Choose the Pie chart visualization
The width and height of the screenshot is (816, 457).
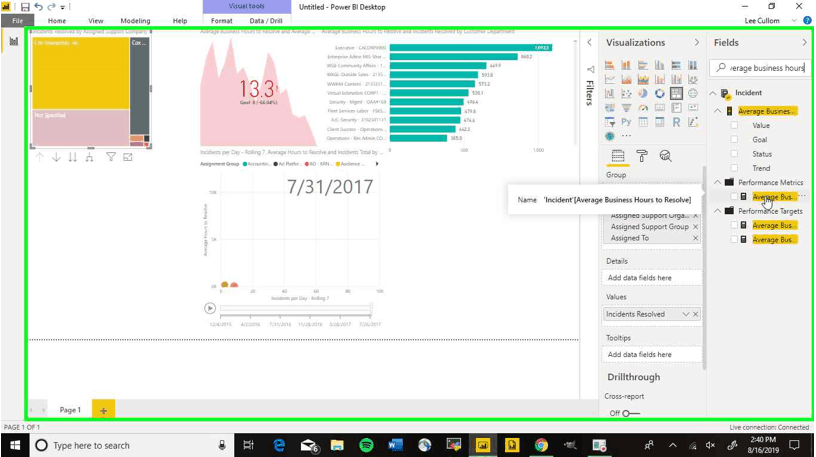643,93
